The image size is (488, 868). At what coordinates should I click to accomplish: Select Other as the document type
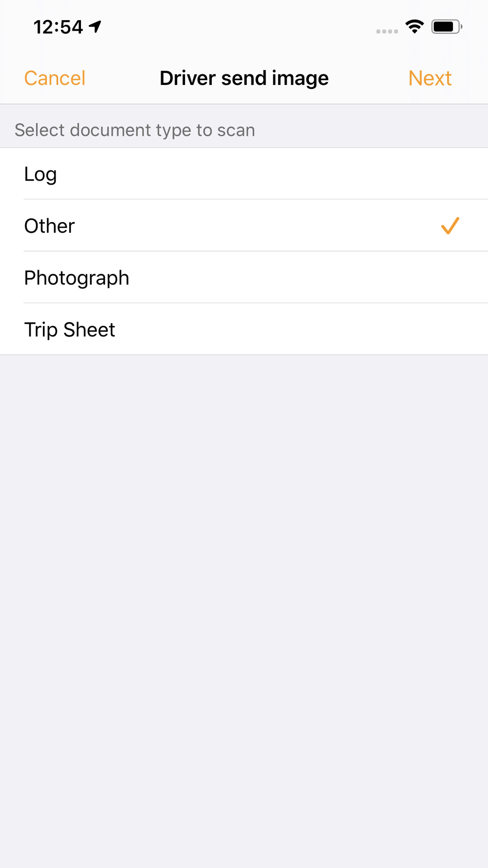pyautogui.click(x=244, y=226)
